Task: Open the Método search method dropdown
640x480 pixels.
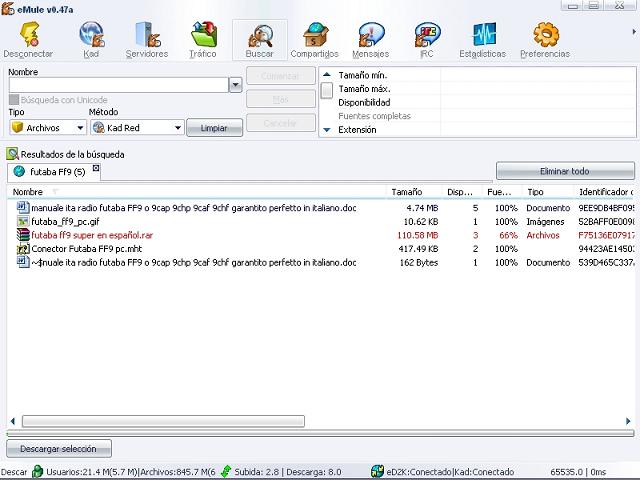Action: pos(177,128)
